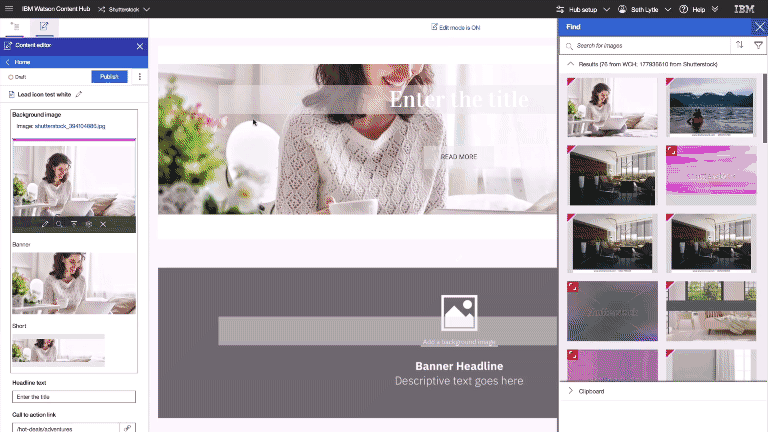Screen dimensions: 768x432
Task: Edit the Lead icon test white name pencil
Action: click(79, 94)
